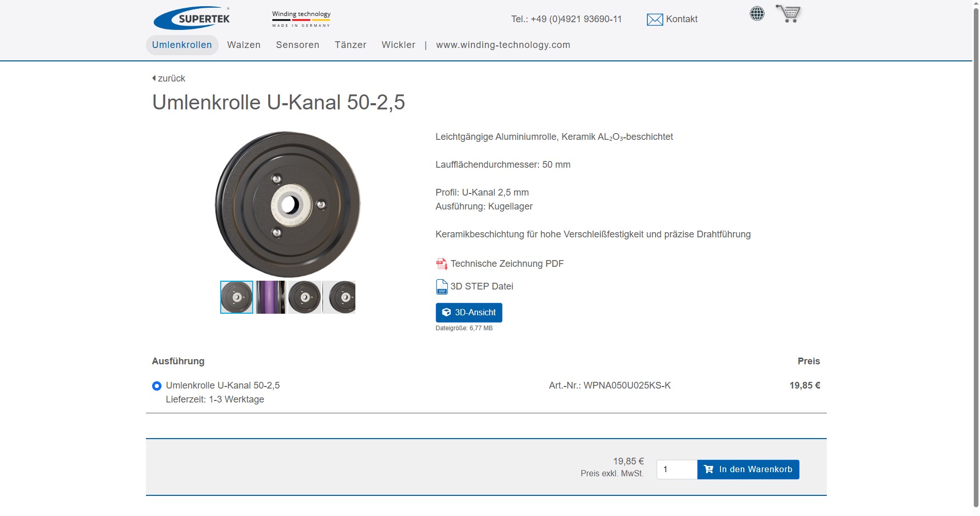The height and width of the screenshot is (516, 980).
Task: Open Kontakt via the envelope icon
Action: [654, 20]
